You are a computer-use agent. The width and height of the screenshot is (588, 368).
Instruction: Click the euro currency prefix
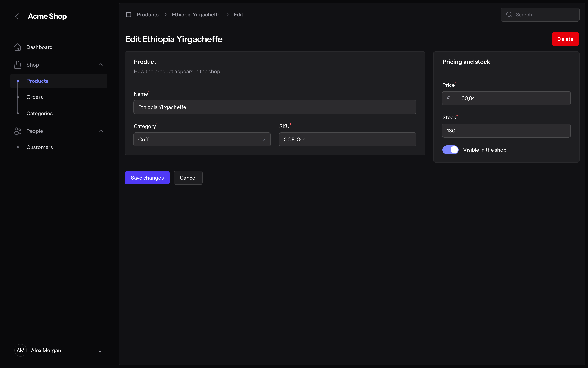click(449, 98)
